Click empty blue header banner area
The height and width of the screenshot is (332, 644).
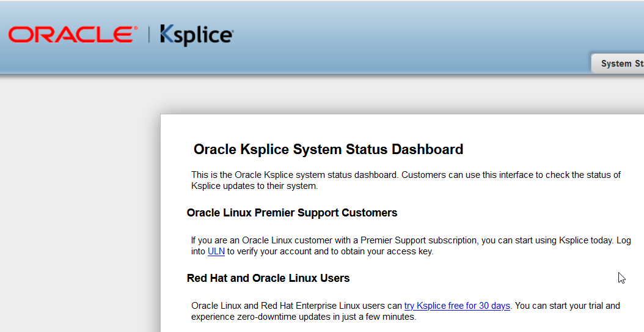tap(397, 31)
